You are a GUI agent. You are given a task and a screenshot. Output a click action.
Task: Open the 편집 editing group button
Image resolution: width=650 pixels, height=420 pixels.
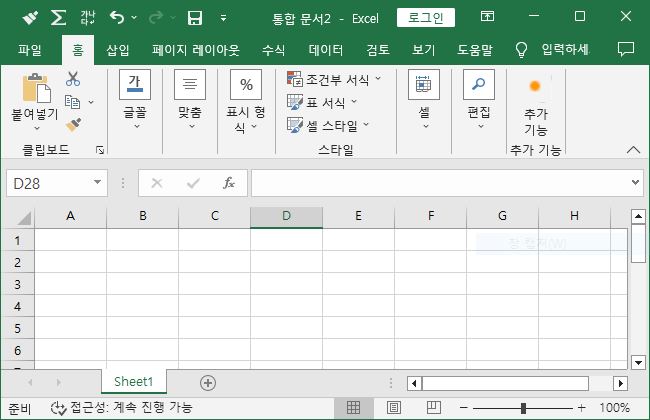479,100
